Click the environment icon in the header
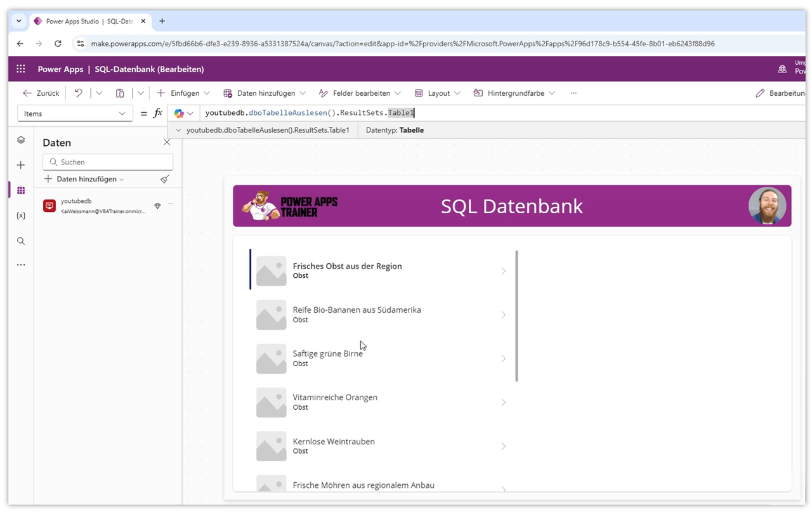The image size is (812, 512). [782, 69]
